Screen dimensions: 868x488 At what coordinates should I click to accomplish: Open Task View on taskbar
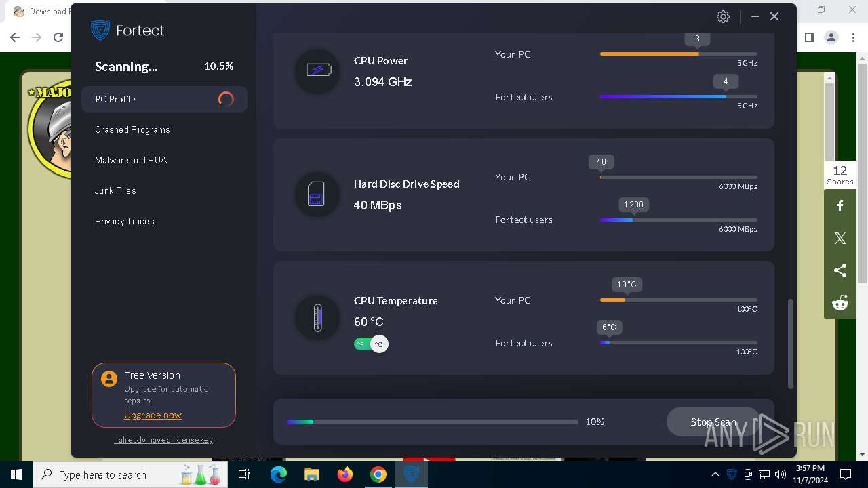coord(244,474)
